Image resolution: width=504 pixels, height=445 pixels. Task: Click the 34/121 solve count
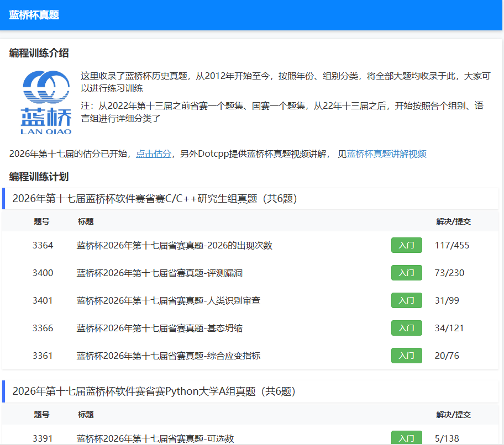tap(449, 328)
